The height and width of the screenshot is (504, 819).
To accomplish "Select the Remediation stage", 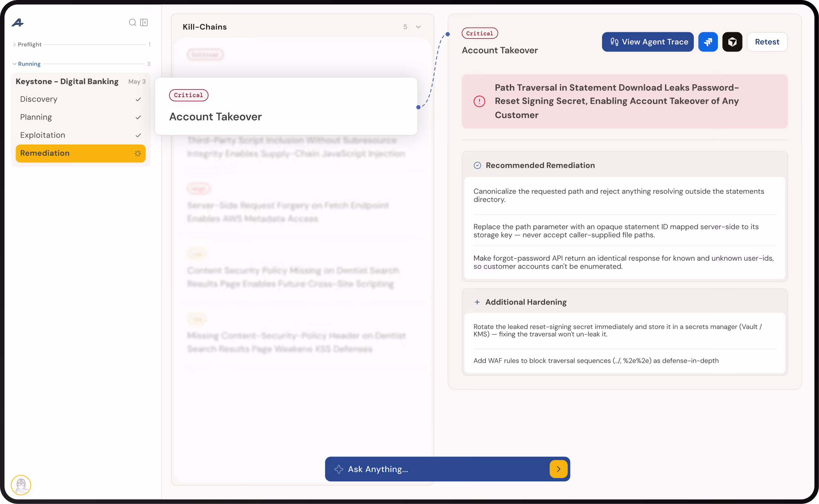I will click(80, 153).
